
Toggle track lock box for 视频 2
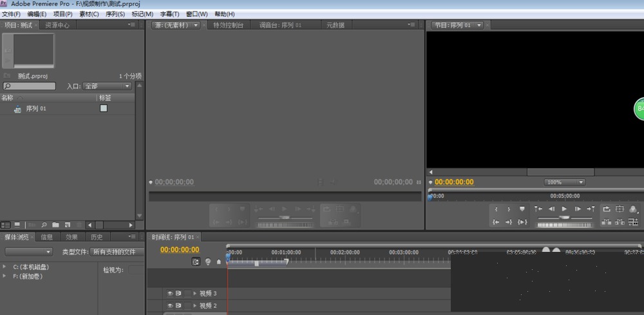point(187,305)
